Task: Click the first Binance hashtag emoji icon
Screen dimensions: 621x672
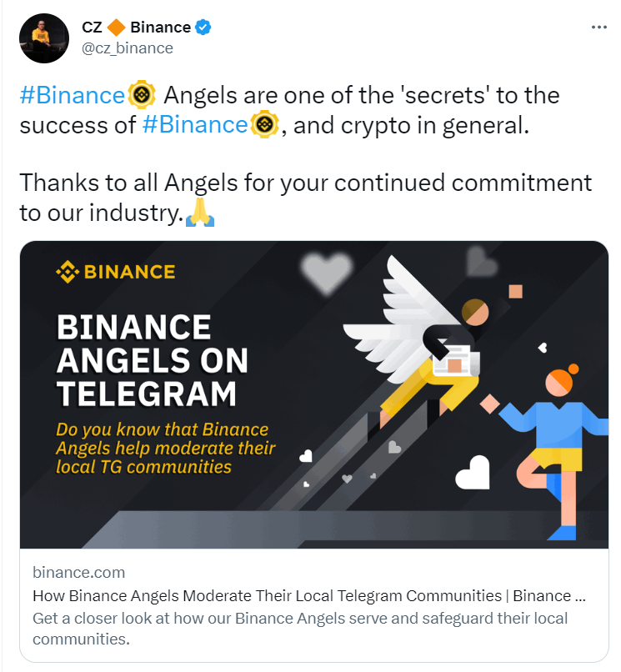Action: tap(142, 95)
